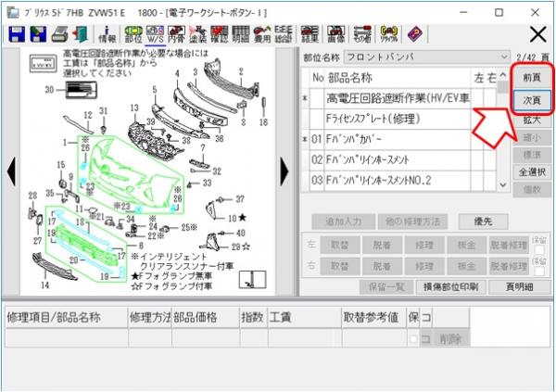Open the 費用 cost toolbar icon
This screenshot has height=392, width=556.
pyautogui.click(x=262, y=34)
